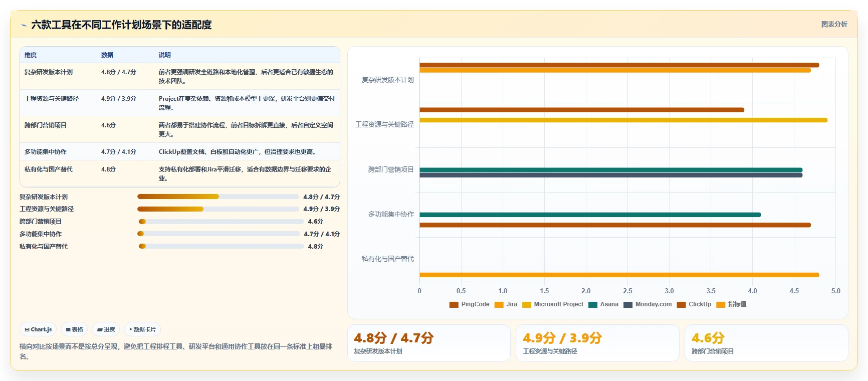Click chart axis label 多功能集中协作

[391, 214]
